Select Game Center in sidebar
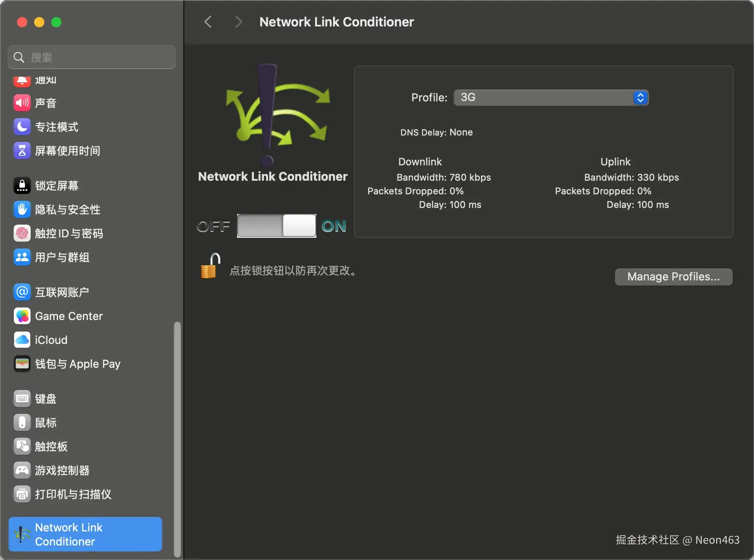The image size is (754, 560). (85, 316)
